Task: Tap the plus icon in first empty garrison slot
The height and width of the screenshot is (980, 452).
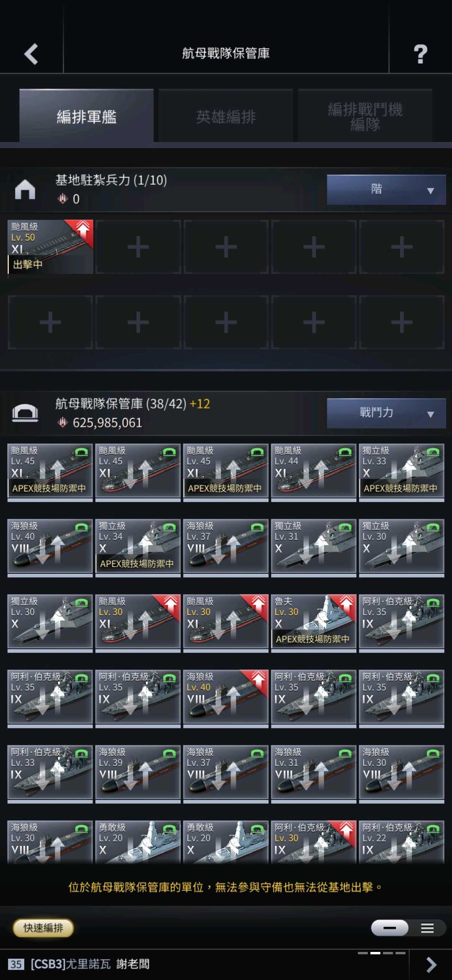Action: pos(138,247)
